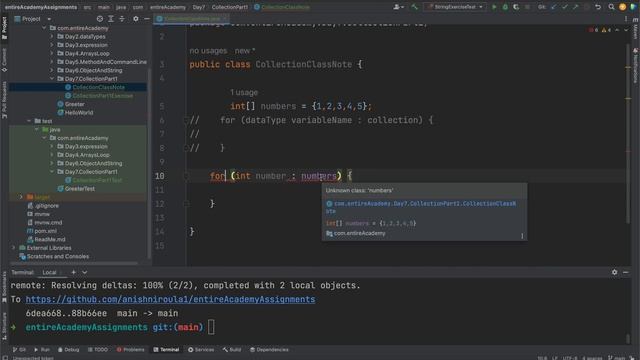Open the GitHub entireAcademyAssignments link in terminal
The width and height of the screenshot is (640, 360).
(170, 299)
